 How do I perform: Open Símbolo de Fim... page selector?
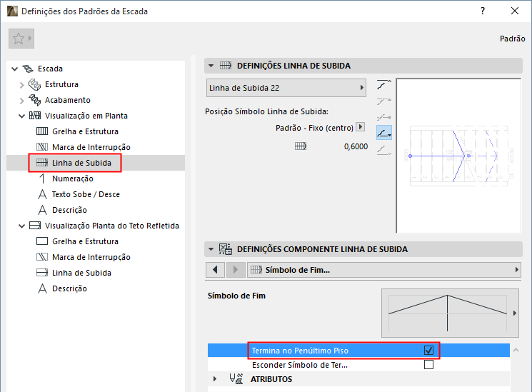(384, 270)
